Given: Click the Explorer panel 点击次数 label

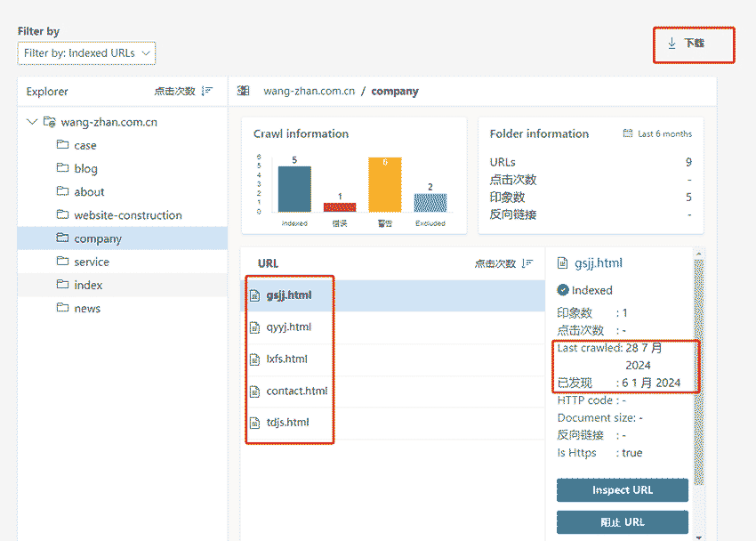Looking at the screenshot, I should (x=174, y=91).
